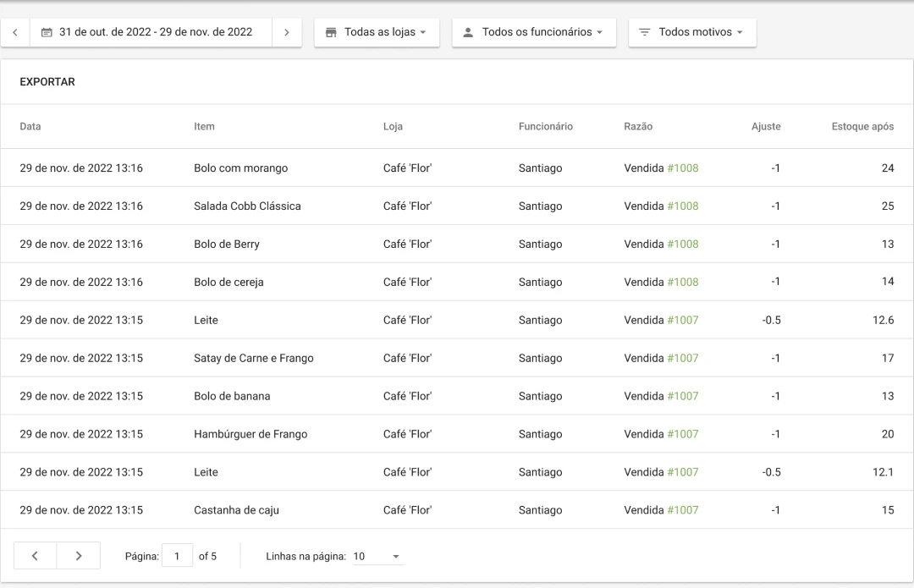Click the person icon beside Todos os funcionários

tap(468, 33)
